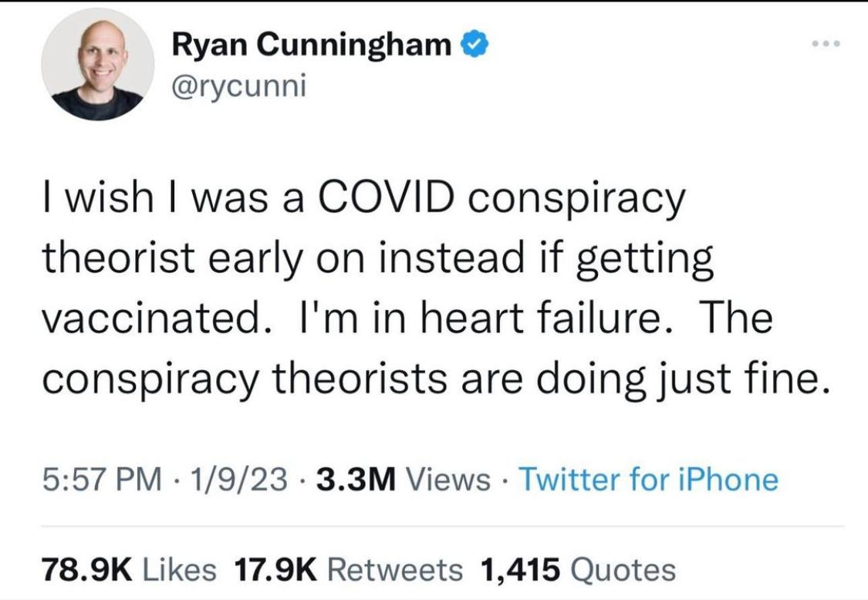The image size is (868, 600).
Task: Open the 17.9K Retweets list
Action: [x=348, y=569]
